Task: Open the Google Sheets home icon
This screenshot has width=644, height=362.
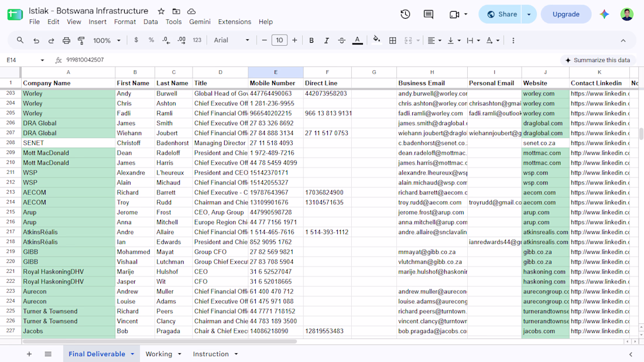Action: coord(15,15)
